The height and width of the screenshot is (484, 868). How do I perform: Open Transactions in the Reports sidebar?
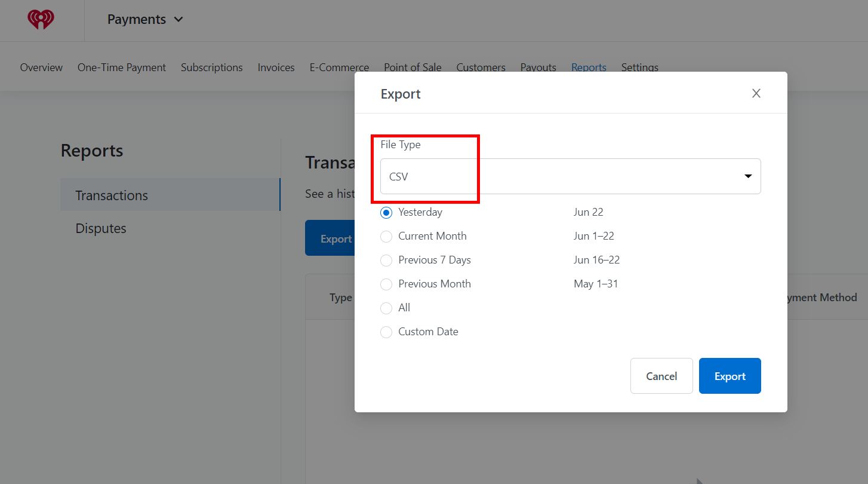coord(170,195)
